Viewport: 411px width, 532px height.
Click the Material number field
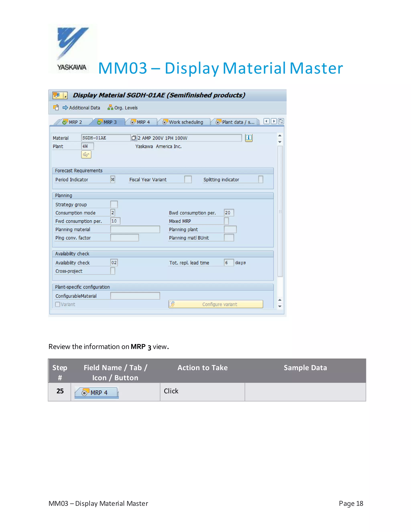click(106, 138)
